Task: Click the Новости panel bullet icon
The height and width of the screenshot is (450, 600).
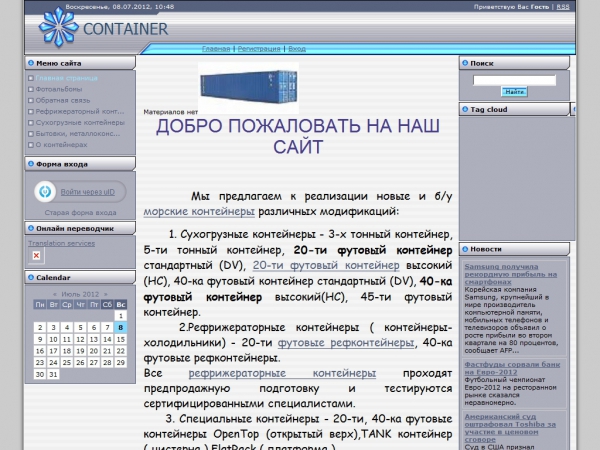Action: pos(465,248)
